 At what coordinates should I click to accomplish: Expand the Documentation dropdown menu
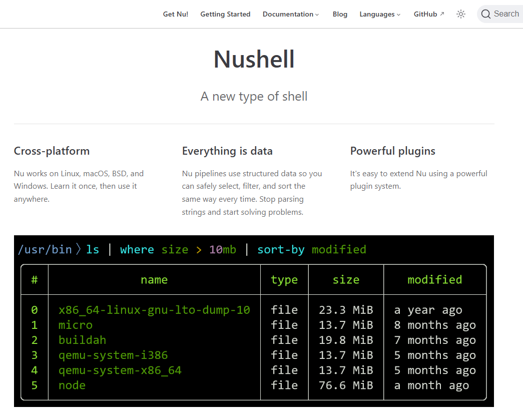pos(290,14)
